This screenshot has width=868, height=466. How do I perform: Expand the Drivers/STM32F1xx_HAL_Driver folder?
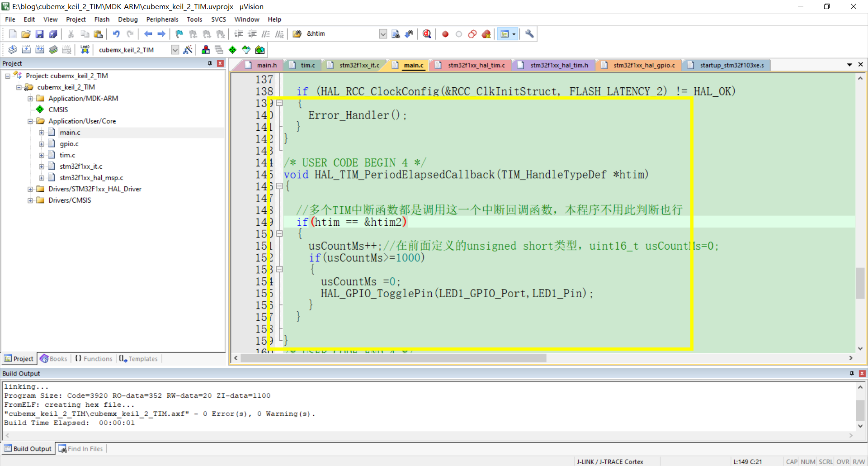(x=30, y=189)
